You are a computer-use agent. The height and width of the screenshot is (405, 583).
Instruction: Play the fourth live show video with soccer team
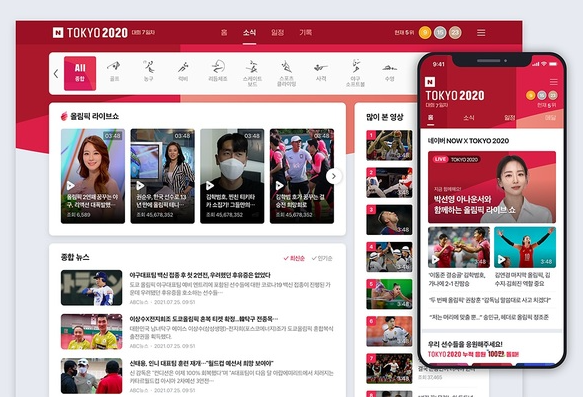302,176
